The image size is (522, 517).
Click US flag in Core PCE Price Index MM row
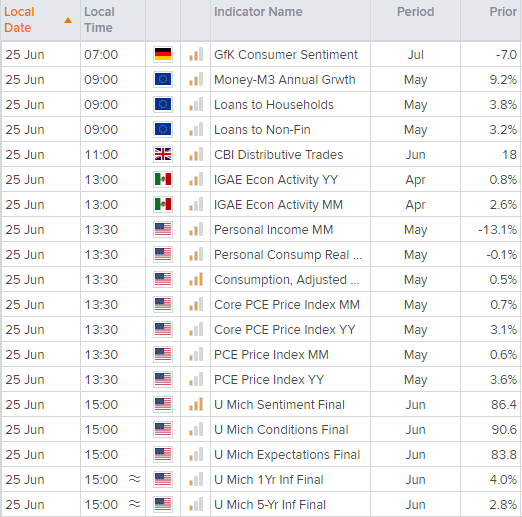[x=163, y=304]
